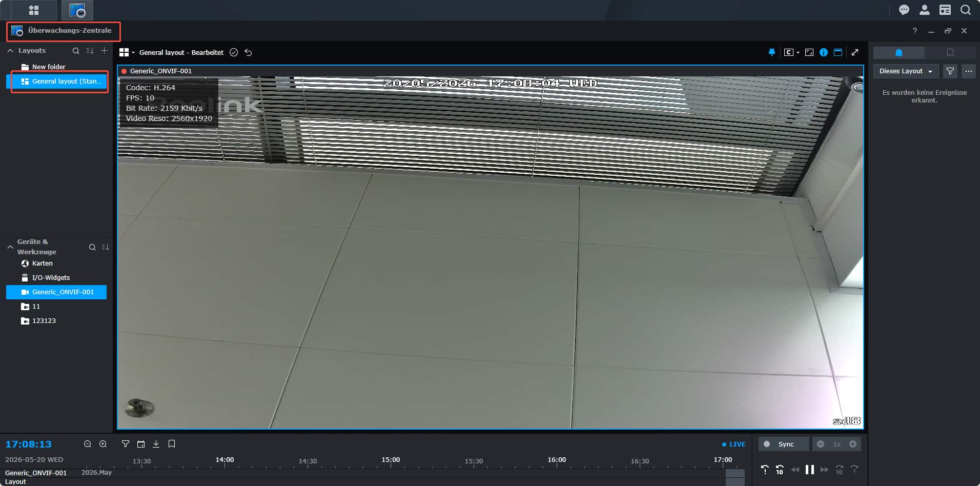Open the timeline filter funnel
This screenshot has width=980, height=486.
pyautogui.click(x=126, y=444)
